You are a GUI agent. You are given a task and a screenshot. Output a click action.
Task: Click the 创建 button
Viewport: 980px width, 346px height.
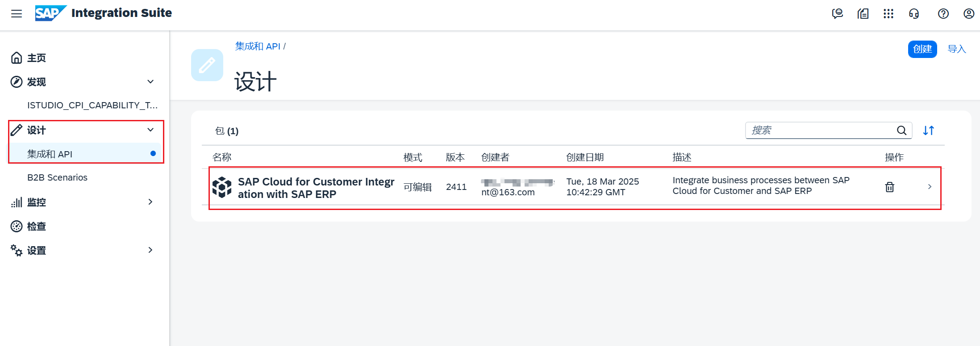pos(922,49)
